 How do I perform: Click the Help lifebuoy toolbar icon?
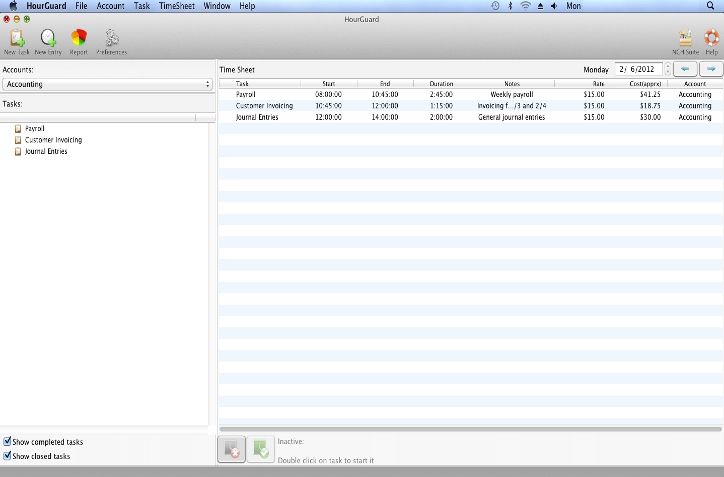(711, 40)
